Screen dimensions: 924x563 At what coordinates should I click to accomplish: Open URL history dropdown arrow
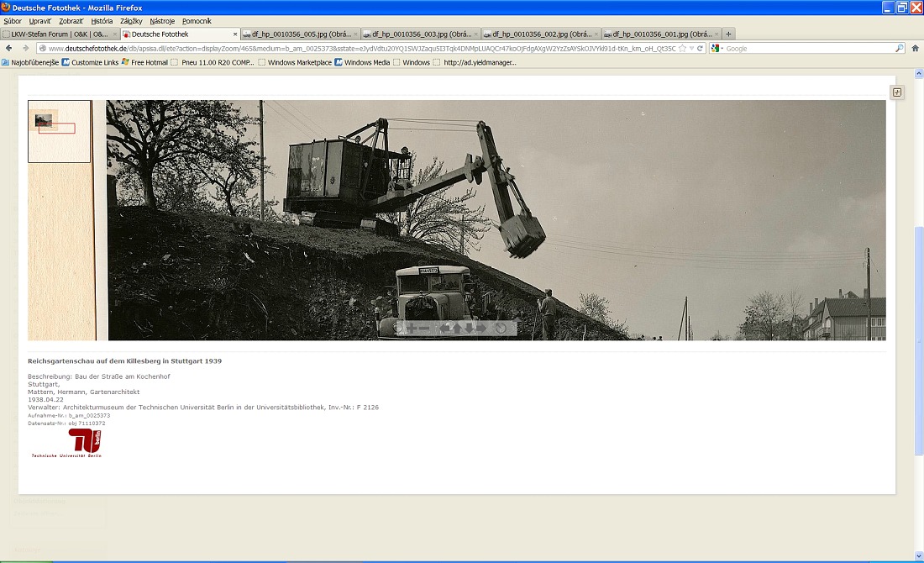coord(691,49)
